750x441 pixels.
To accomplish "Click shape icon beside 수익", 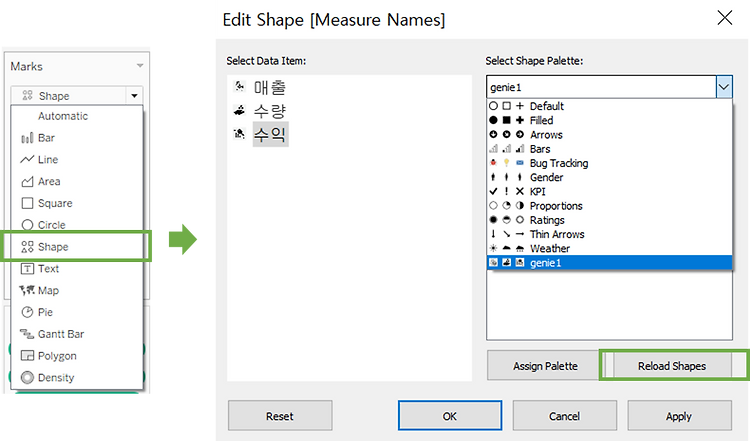I will [239, 133].
